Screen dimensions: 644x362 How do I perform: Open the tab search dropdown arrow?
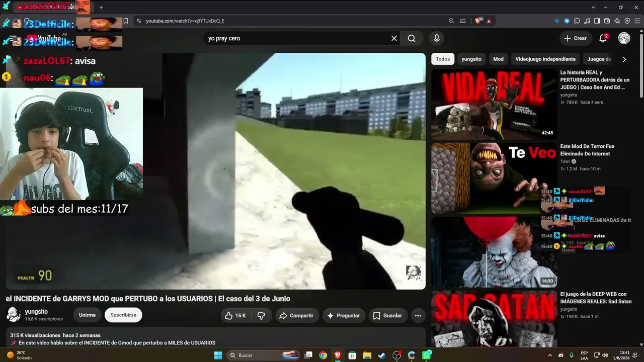click(593, 8)
